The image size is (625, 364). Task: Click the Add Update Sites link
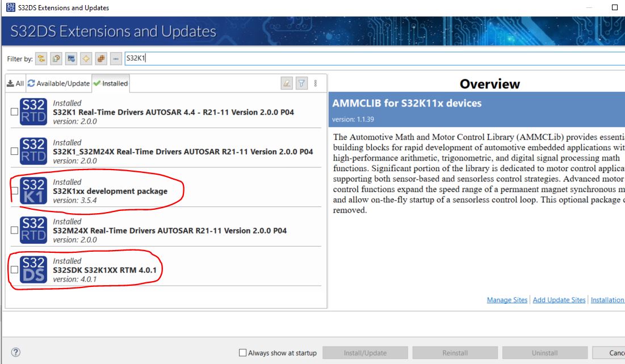pos(559,299)
